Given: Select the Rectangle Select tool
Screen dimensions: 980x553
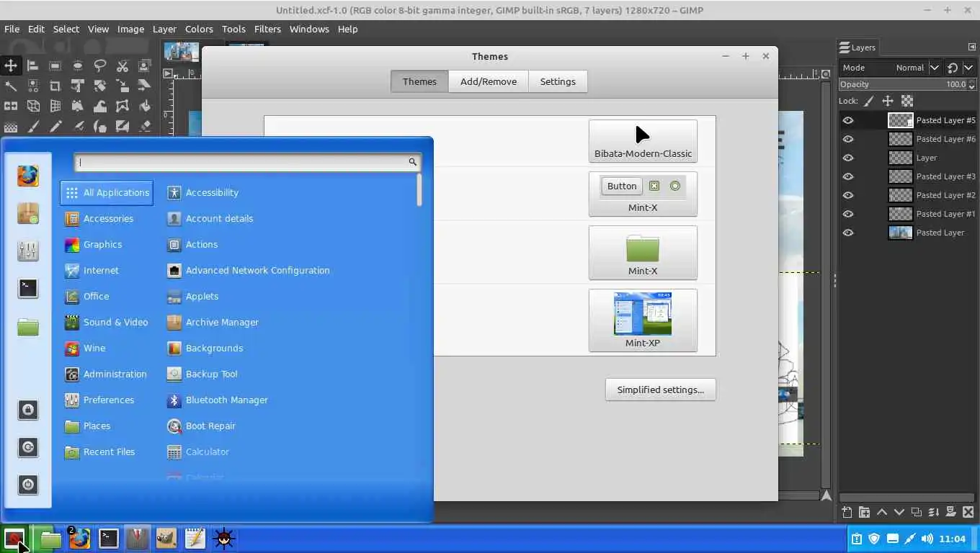Looking at the screenshot, I should point(55,66).
